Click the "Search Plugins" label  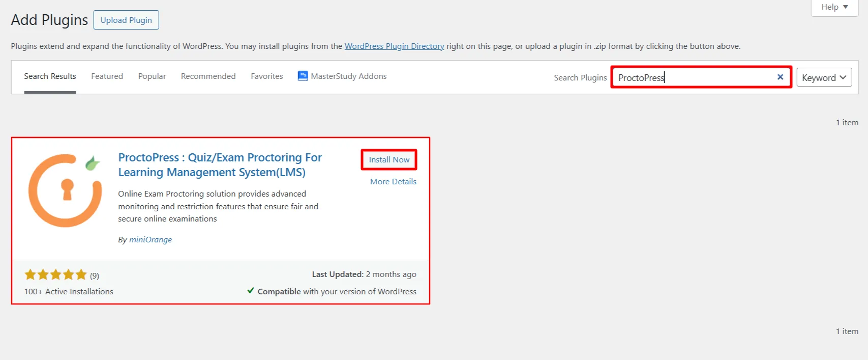tap(580, 77)
